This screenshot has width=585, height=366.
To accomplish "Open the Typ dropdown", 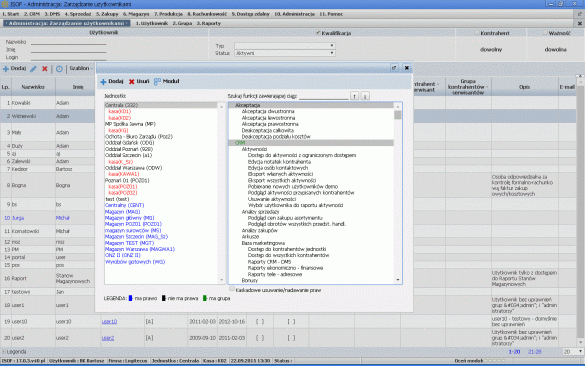I will pos(285,46).
